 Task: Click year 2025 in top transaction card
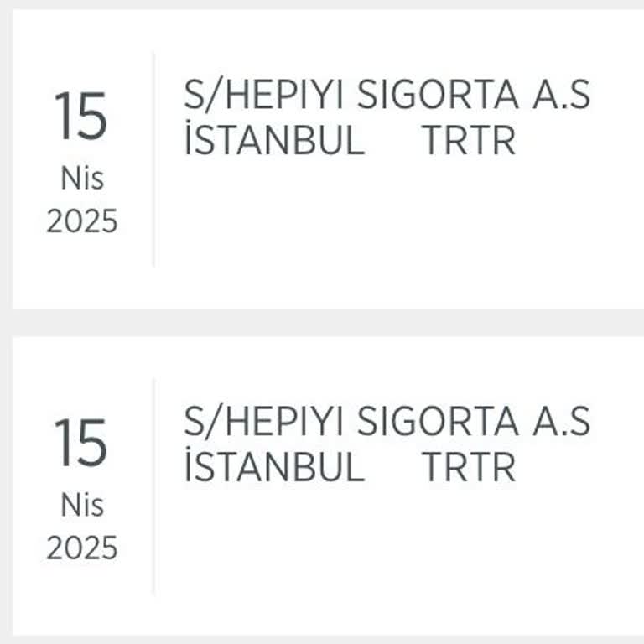pyautogui.click(x=81, y=222)
